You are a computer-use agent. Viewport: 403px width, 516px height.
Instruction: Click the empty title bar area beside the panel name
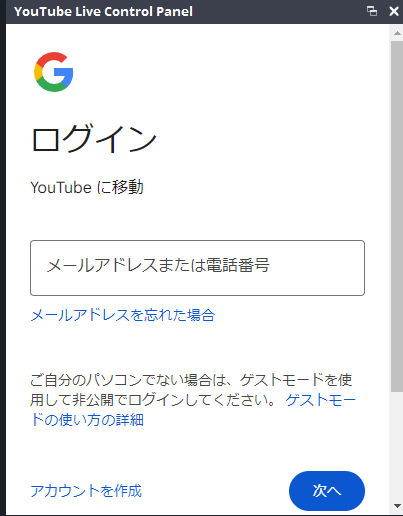click(x=279, y=11)
